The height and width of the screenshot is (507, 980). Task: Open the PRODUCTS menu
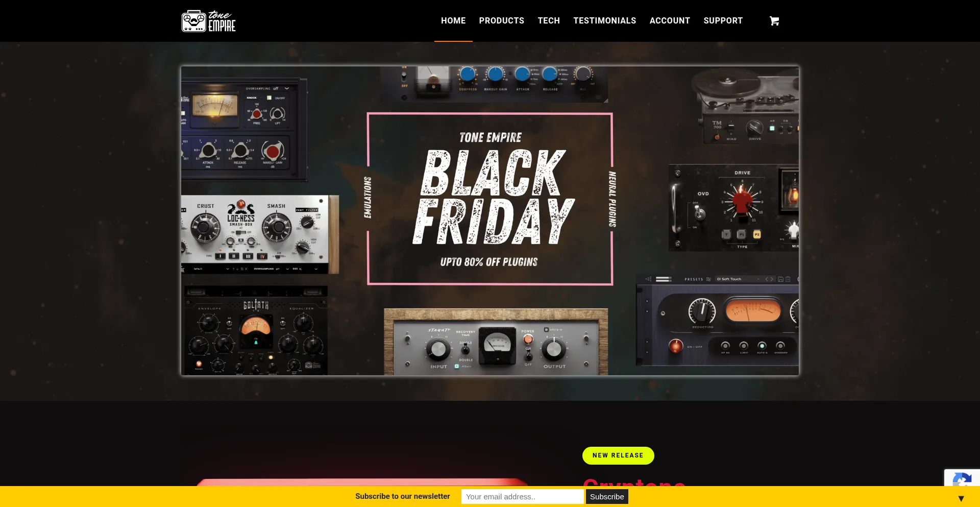501,21
